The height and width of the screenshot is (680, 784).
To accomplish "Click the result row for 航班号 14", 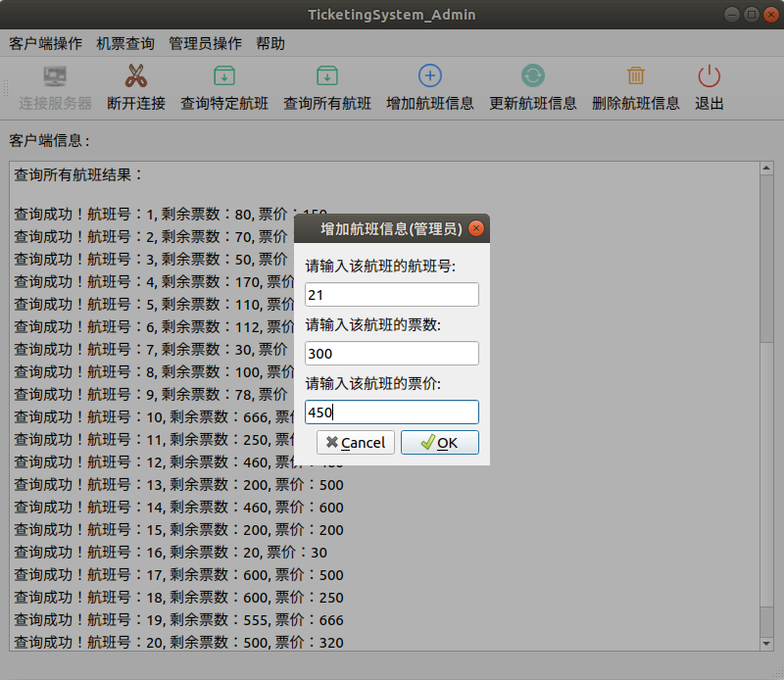I will [x=178, y=507].
